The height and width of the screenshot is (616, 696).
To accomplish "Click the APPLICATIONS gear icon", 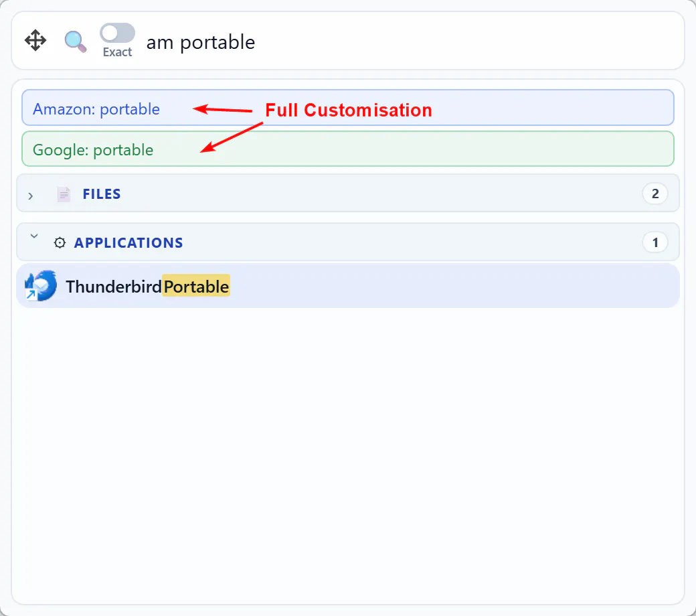I will [60, 242].
